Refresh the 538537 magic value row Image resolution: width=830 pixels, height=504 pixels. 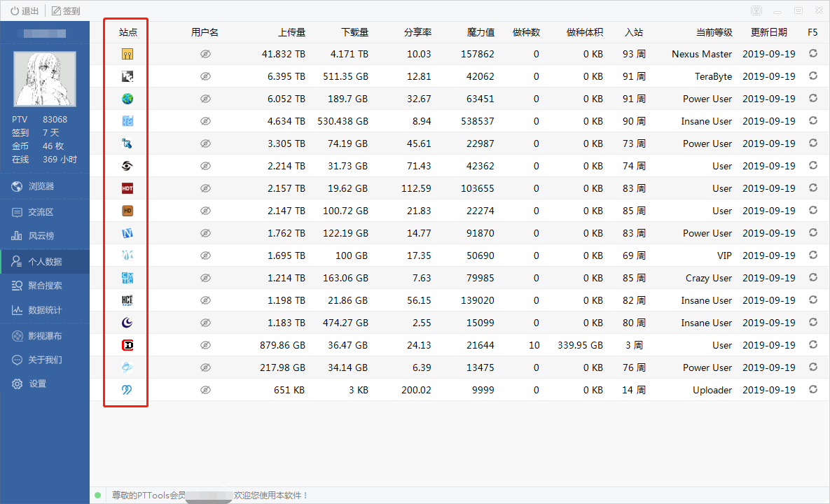pyautogui.click(x=813, y=120)
